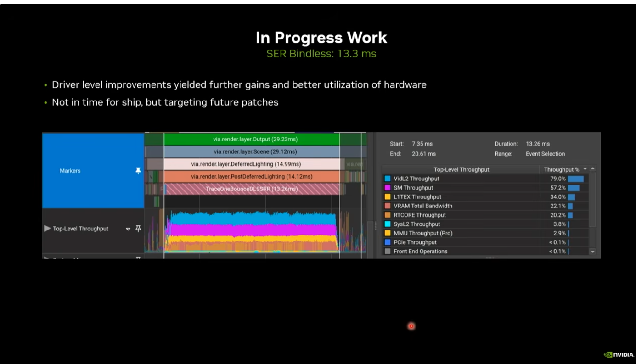Select the VRAM Total Bandwidth row label
Screen dimensions: 636x364
point(423,206)
